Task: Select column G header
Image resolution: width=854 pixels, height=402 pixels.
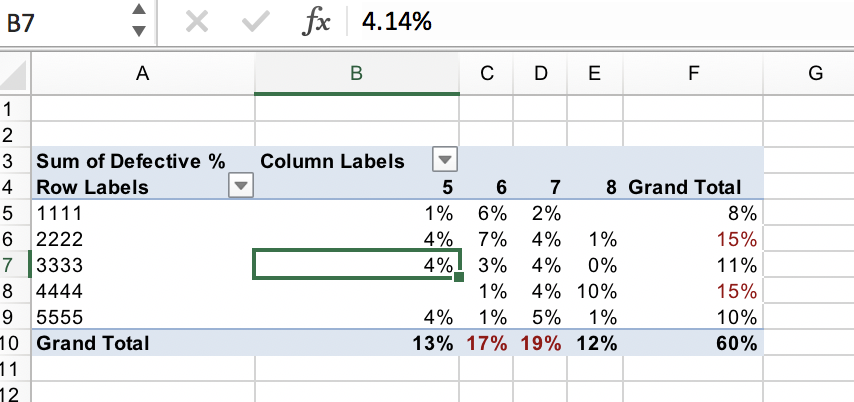Action: [x=809, y=74]
